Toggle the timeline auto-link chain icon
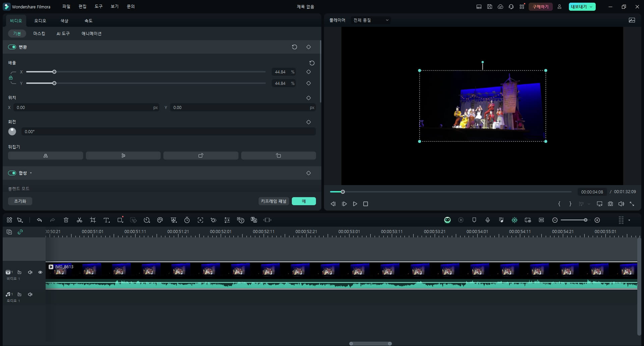 point(20,232)
